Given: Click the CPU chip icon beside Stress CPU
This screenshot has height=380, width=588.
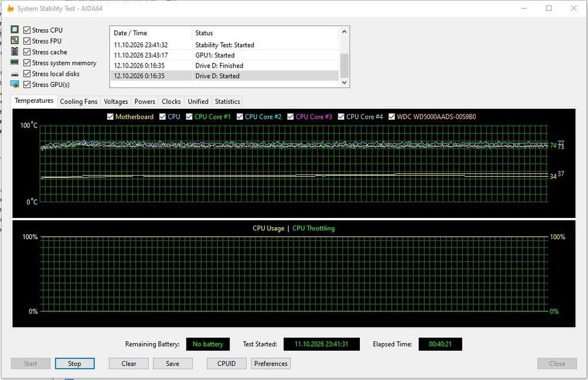Looking at the screenshot, I should pyautogui.click(x=15, y=29).
